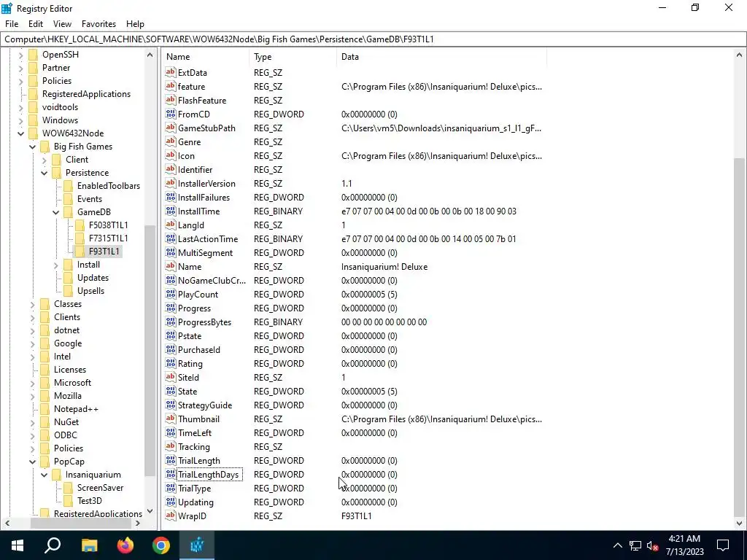Screen dimensions: 747x560
Task: Click the 'Insaniquarium! Deluxe' Name data
Action: (x=384, y=267)
